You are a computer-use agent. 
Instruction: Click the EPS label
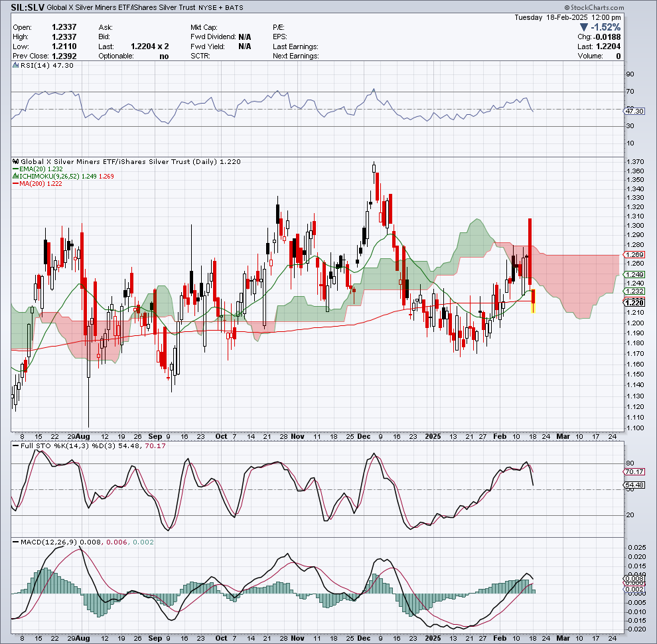point(280,37)
